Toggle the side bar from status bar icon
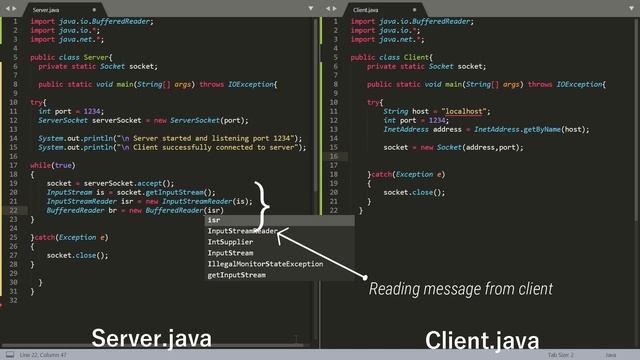Viewport: 640px width, 360px height. pyautogui.click(x=10, y=355)
